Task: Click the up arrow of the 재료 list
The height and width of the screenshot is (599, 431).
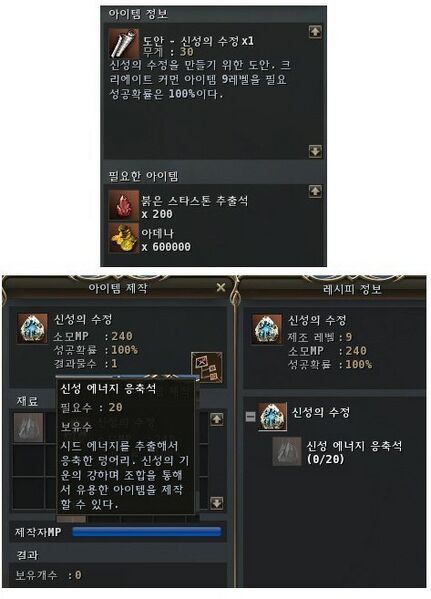Action: 217,419
